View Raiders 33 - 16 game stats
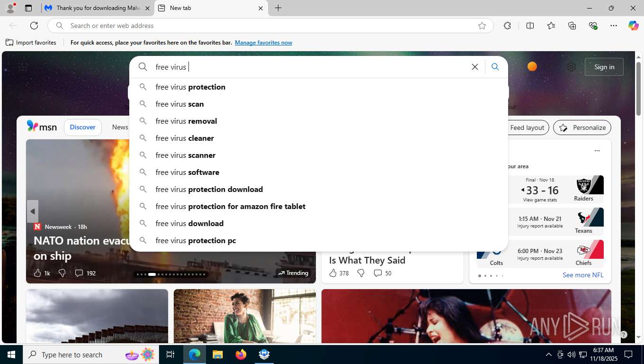This screenshot has width=644, height=364. click(540, 200)
